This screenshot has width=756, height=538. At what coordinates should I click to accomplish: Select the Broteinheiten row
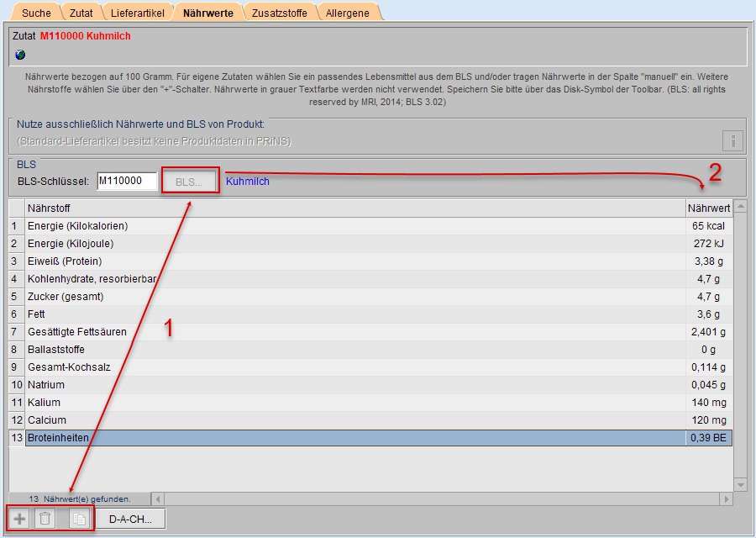(353, 438)
